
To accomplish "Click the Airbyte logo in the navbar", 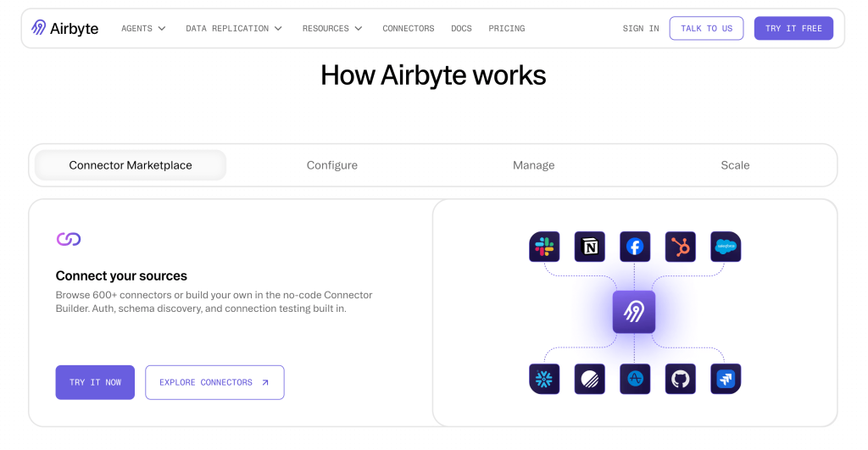I will (x=64, y=28).
